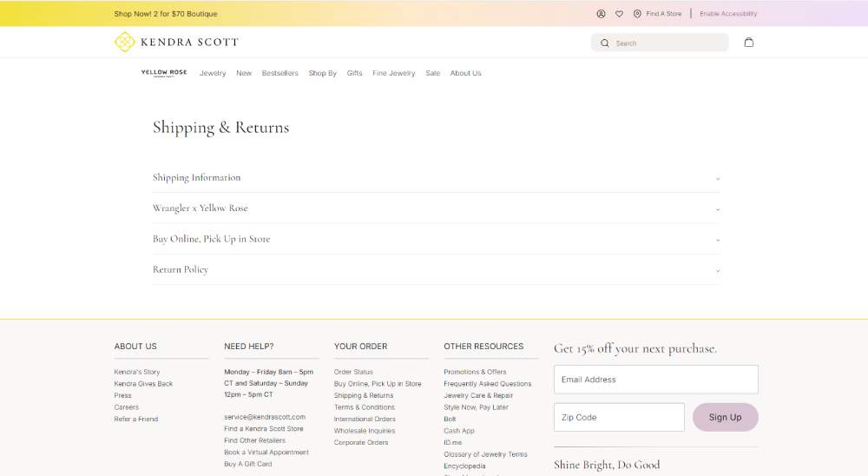868x476 pixels.
Task: Open Glossary of Jewelry Terms link
Action: [x=485, y=454]
